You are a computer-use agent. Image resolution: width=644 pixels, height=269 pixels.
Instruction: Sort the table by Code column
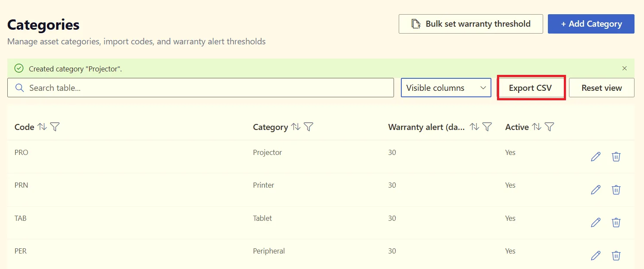pyautogui.click(x=42, y=127)
